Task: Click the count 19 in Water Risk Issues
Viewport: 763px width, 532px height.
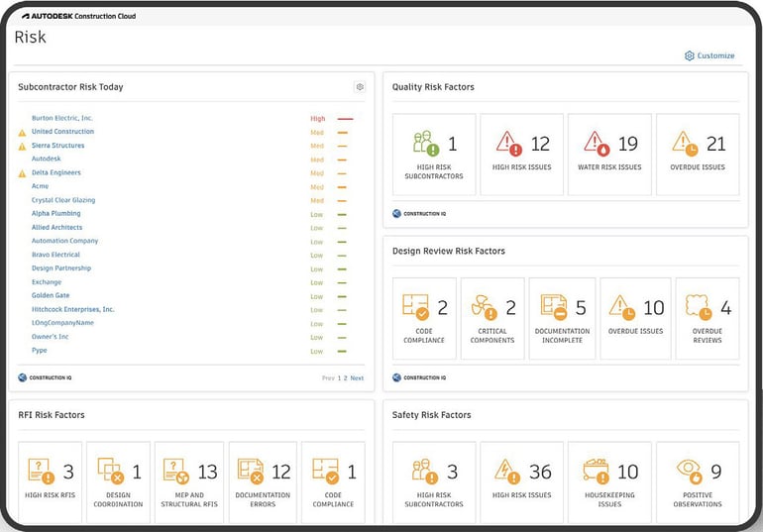Action: tap(627, 144)
